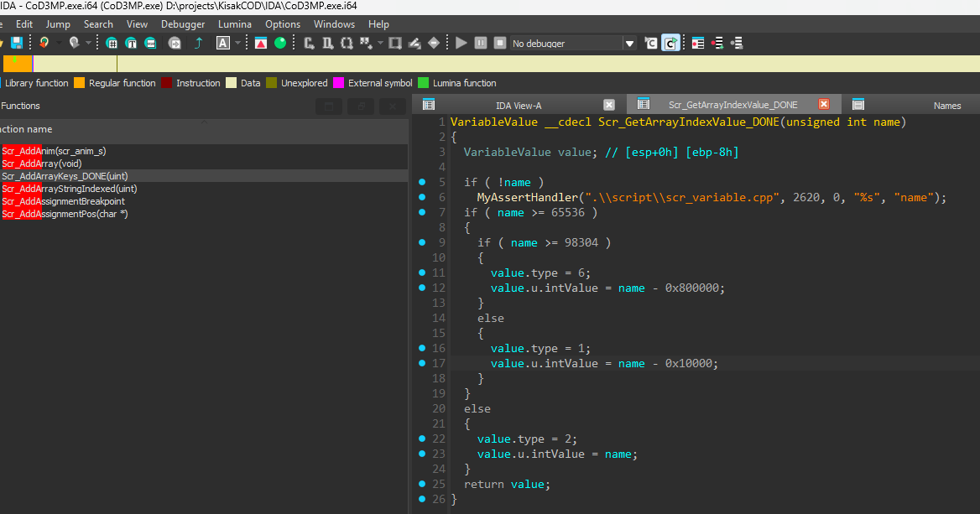Open the Lumina menu
Image resolution: width=980 pixels, height=514 pixels.
(234, 23)
